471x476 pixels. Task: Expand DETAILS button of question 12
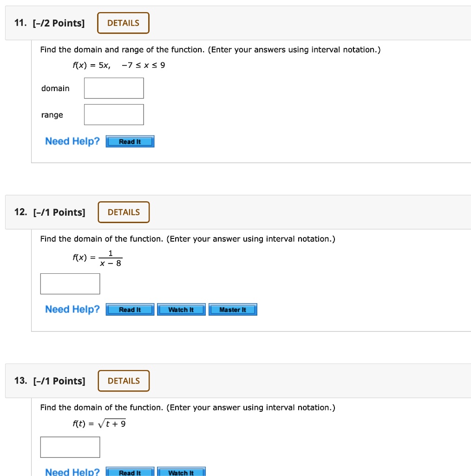[x=124, y=212]
